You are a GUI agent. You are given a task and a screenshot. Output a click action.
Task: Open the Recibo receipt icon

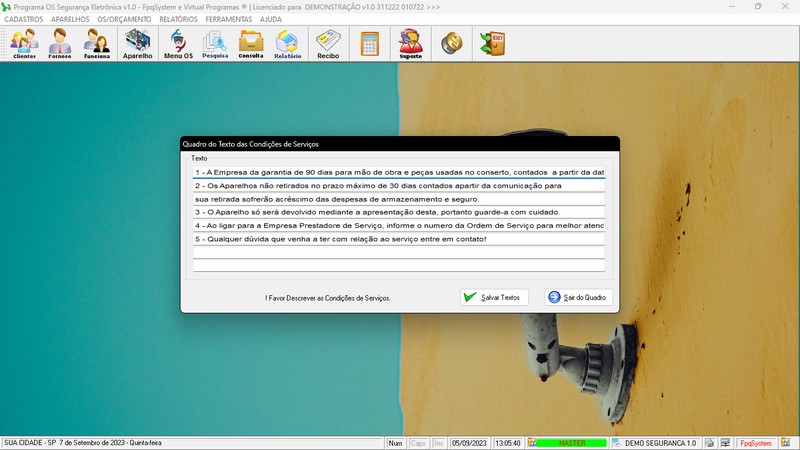coord(328,44)
